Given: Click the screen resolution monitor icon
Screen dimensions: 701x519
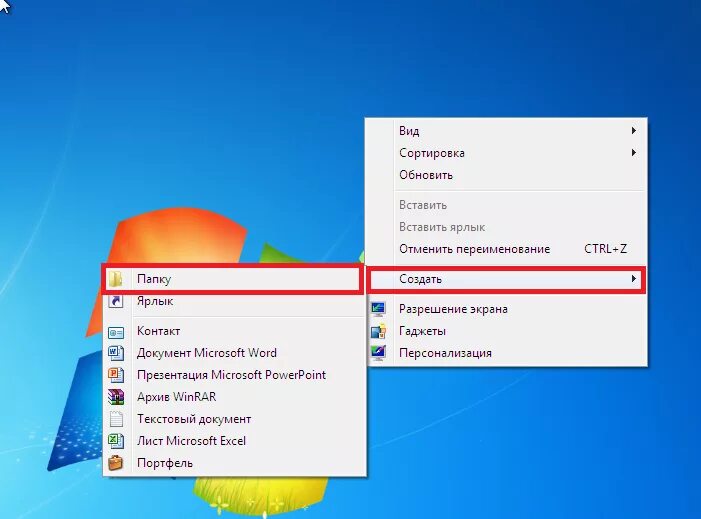Looking at the screenshot, I should point(378,309).
